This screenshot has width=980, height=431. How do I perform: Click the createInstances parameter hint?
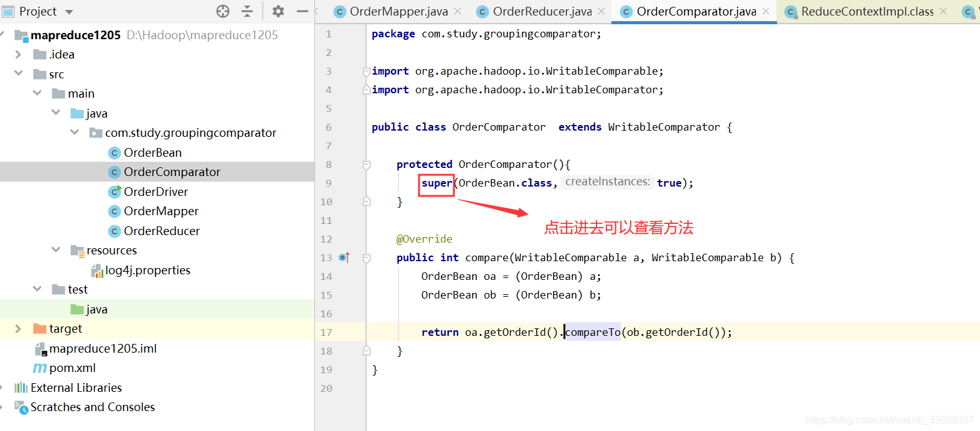(x=608, y=182)
